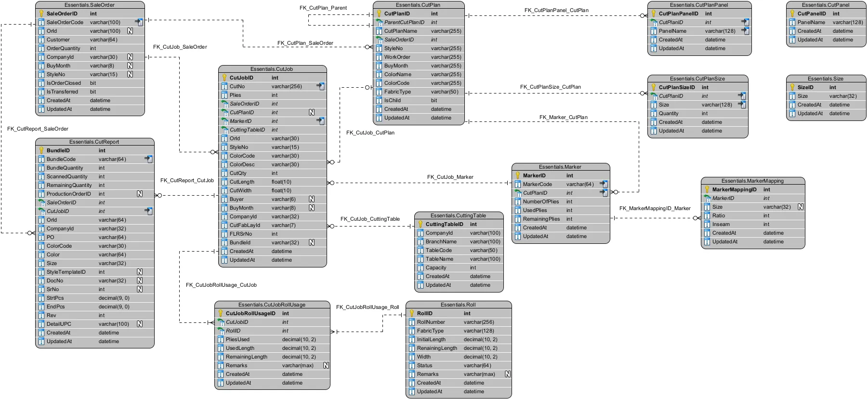
Task: Select the FK_CutReport_SaleOrder label
Action: click(x=38, y=129)
